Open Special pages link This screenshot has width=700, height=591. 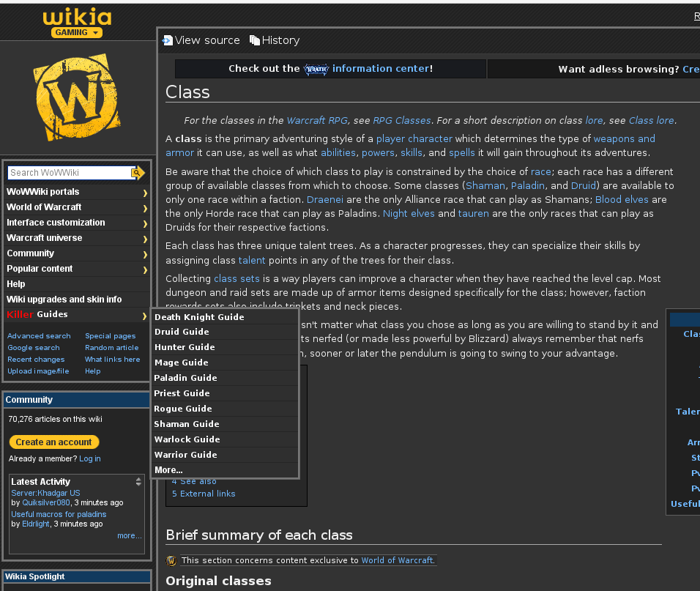[x=111, y=335]
